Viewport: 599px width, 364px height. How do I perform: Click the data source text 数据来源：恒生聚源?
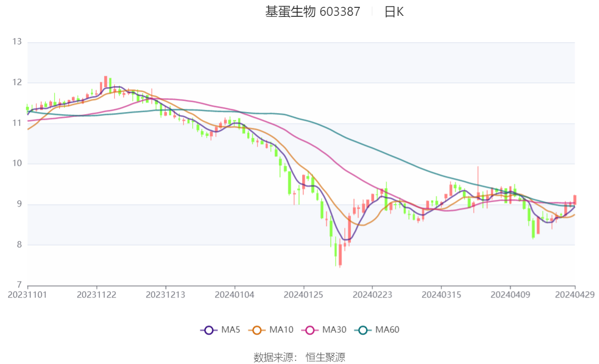click(299, 358)
